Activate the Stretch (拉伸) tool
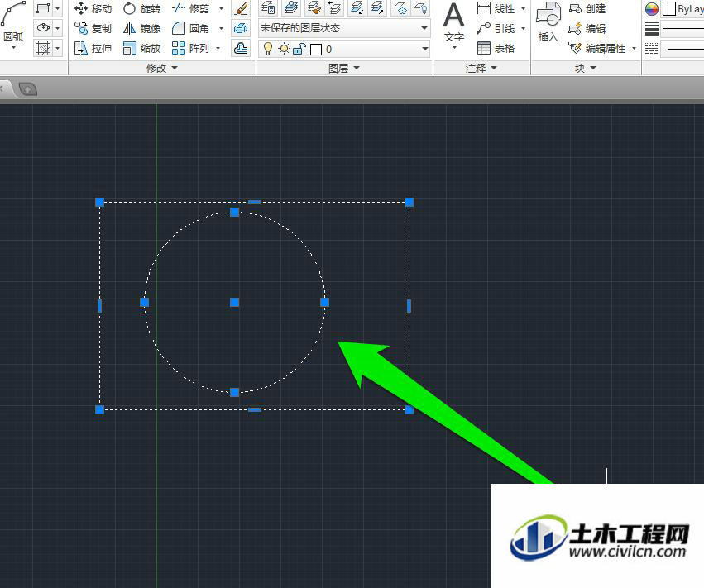The width and height of the screenshot is (704, 588). 93,48
